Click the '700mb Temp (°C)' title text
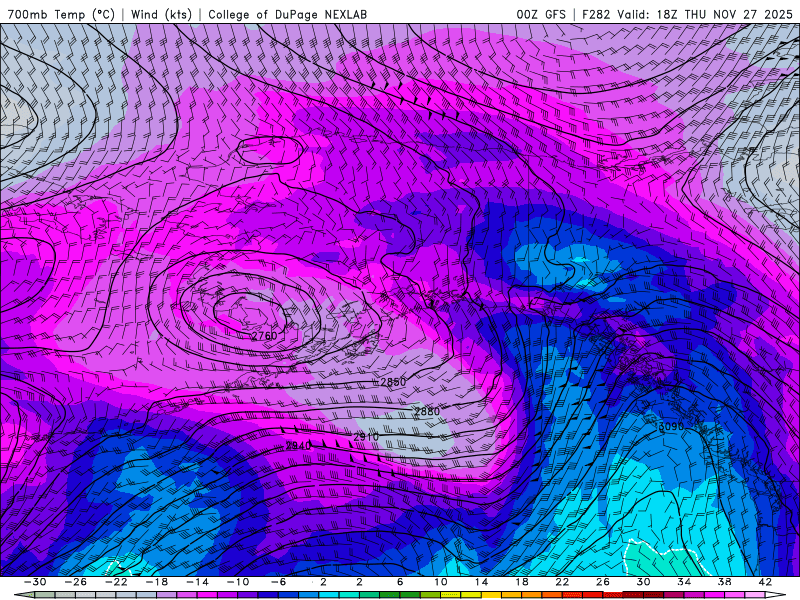Image resolution: width=800 pixels, height=600 pixels. tap(61, 14)
